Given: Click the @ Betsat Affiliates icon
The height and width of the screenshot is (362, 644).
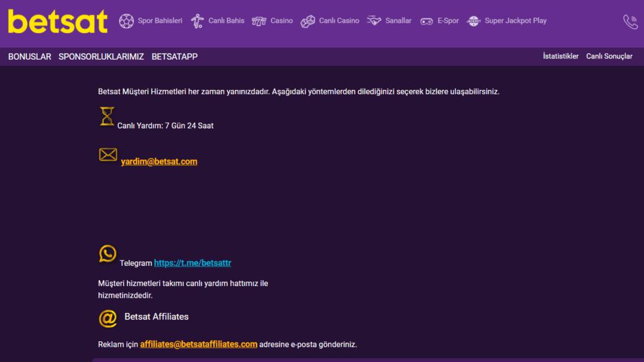Looking at the screenshot, I should (x=108, y=319).
